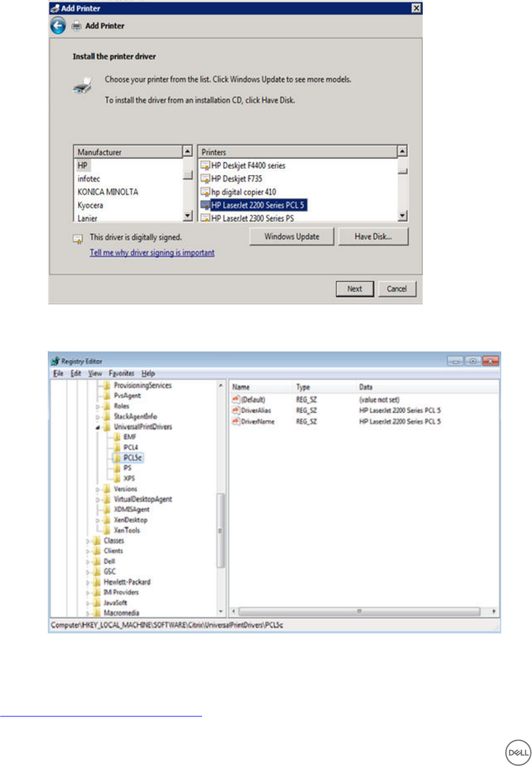Click Windows Update button
This screenshot has height=766, width=532.
pyautogui.click(x=292, y=237)
